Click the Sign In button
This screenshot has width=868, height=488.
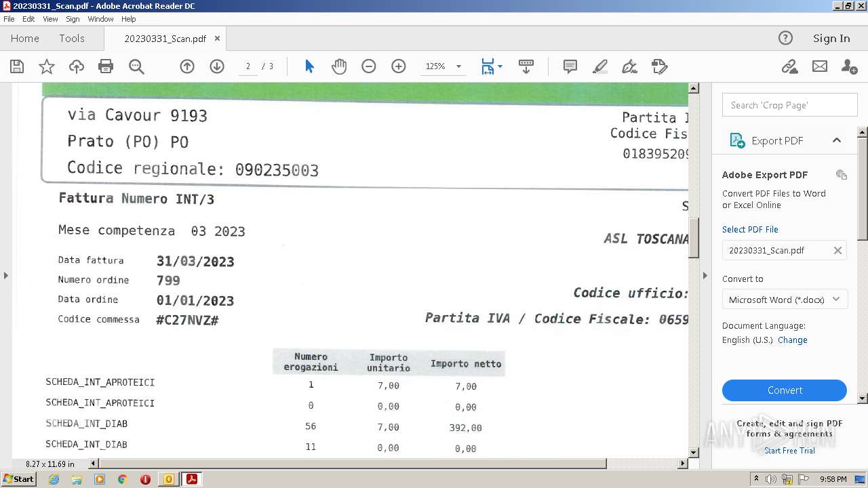coord(831,39)
